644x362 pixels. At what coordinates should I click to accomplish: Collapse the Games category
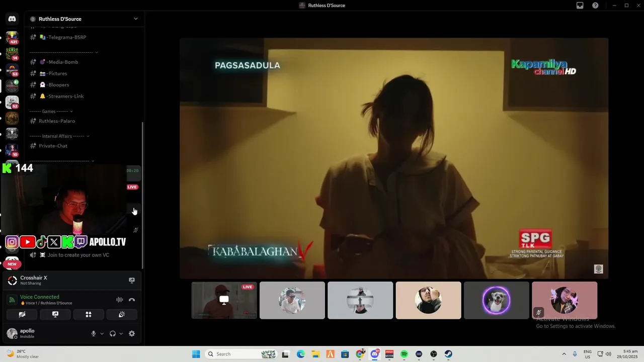(51, 111)
